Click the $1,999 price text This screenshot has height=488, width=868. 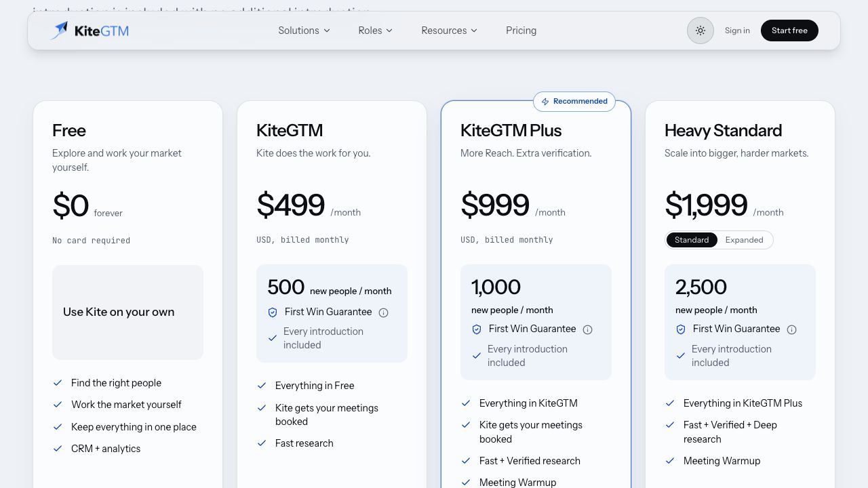(706, 205)
